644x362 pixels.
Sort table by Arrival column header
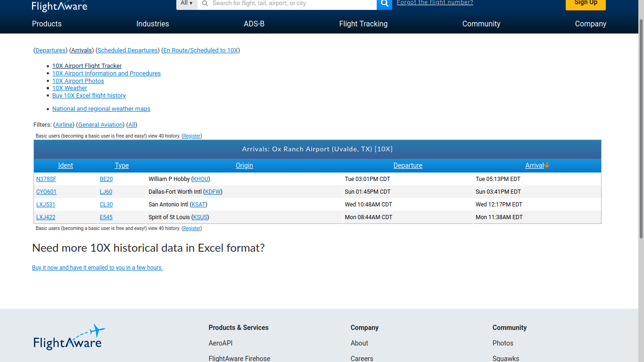[x=535, y=165]
